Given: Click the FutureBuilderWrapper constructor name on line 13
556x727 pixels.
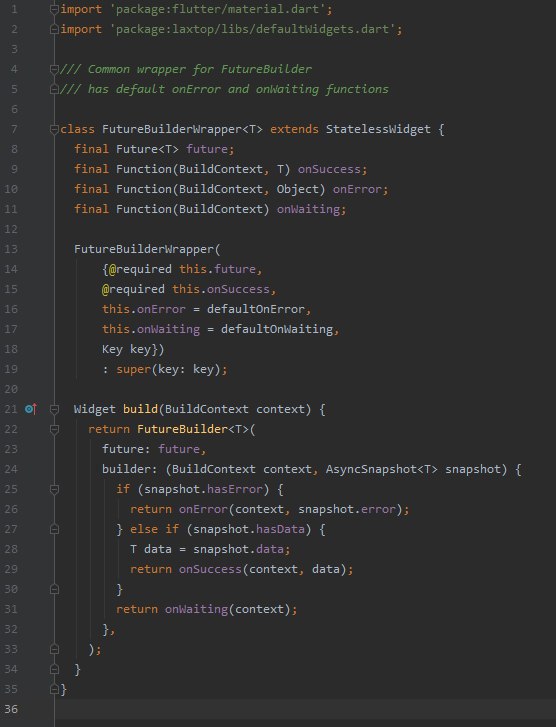Looking at the screenshot, I should 144,249.
